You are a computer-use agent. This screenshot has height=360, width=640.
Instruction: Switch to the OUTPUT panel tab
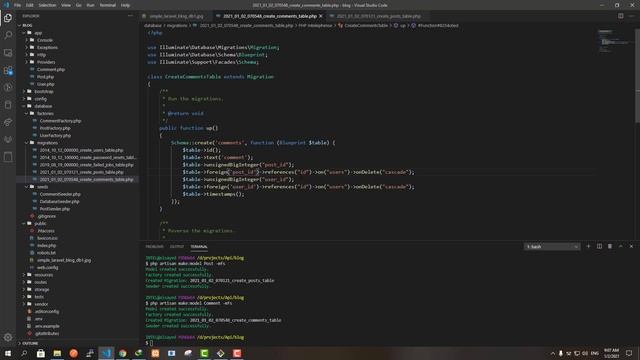(x=177, y=247)
